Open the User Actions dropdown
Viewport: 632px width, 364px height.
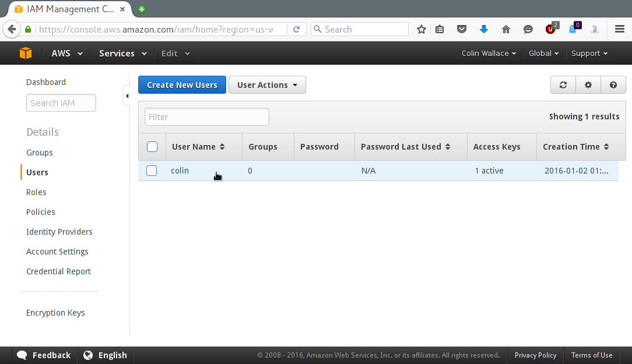pos(267,85)
